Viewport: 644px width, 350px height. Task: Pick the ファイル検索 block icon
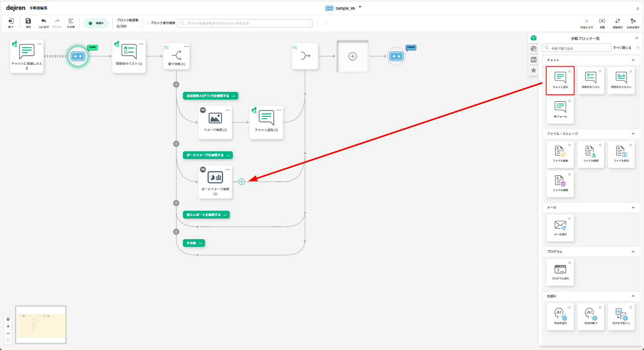click(x=560, y=154)
